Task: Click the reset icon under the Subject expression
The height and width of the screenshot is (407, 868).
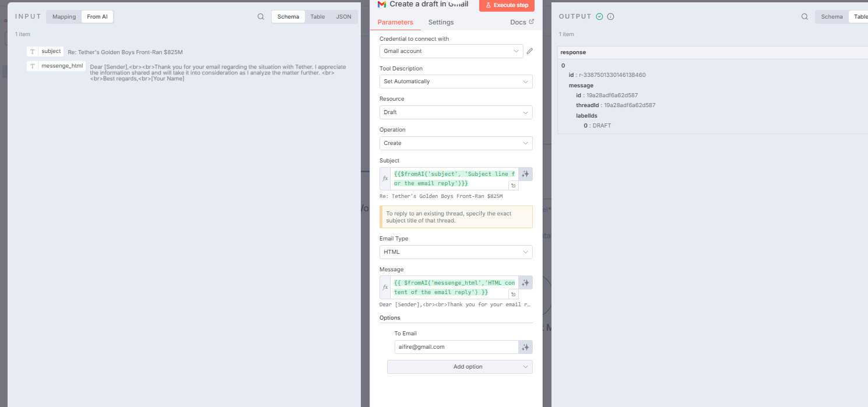Action: (x=513, y=185)
